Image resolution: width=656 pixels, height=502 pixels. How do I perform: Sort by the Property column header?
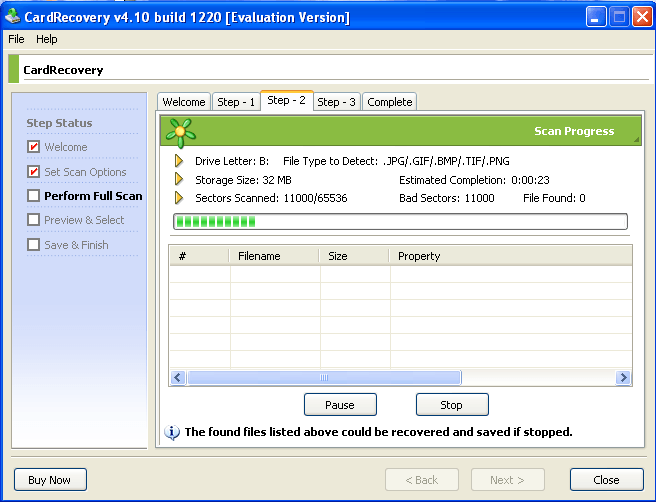click(510, 256)
